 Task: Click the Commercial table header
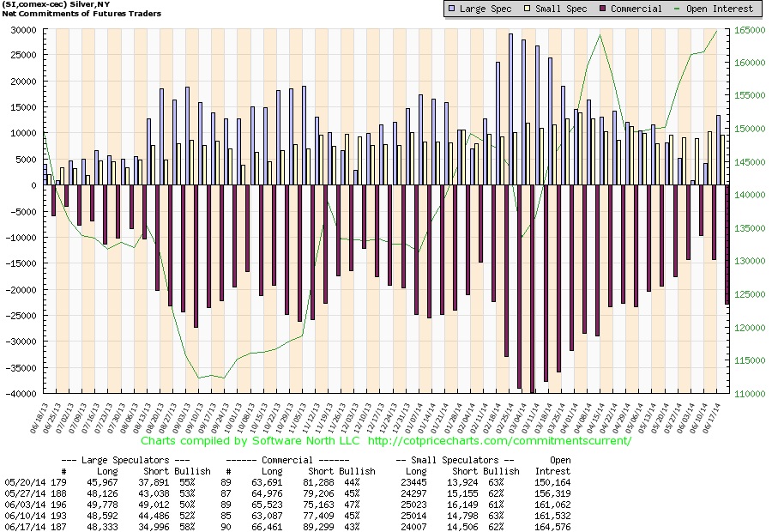click(x=287, y=460)
